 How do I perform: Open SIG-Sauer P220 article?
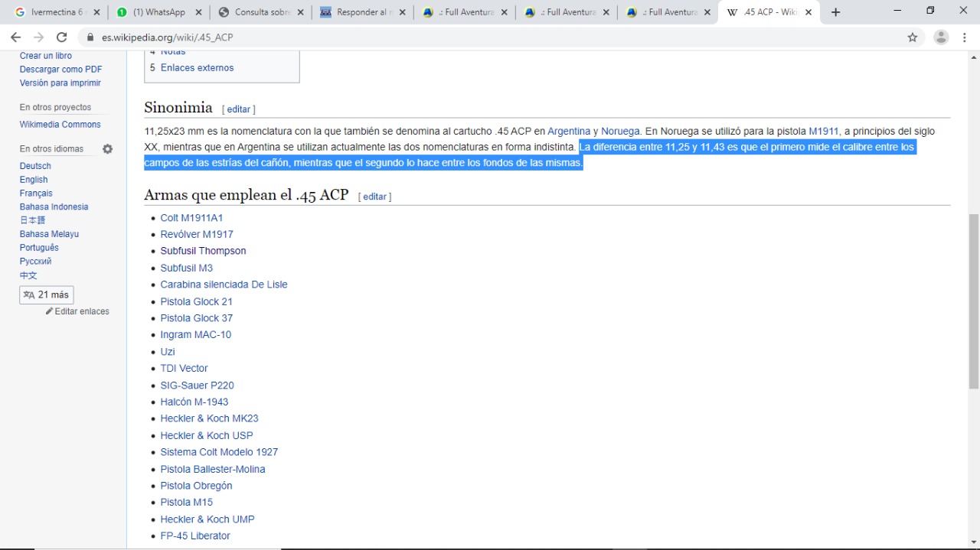pos(197,386)
